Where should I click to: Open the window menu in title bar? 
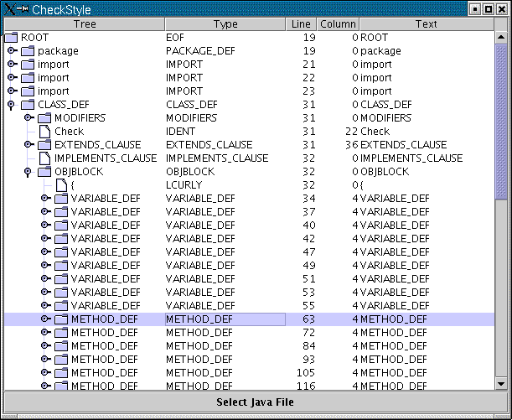point(12,8)
